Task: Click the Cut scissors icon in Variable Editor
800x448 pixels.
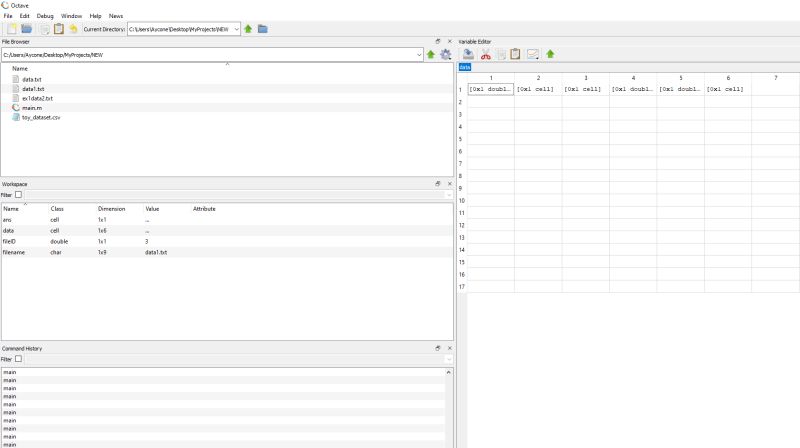Action: tap(486, 54)
